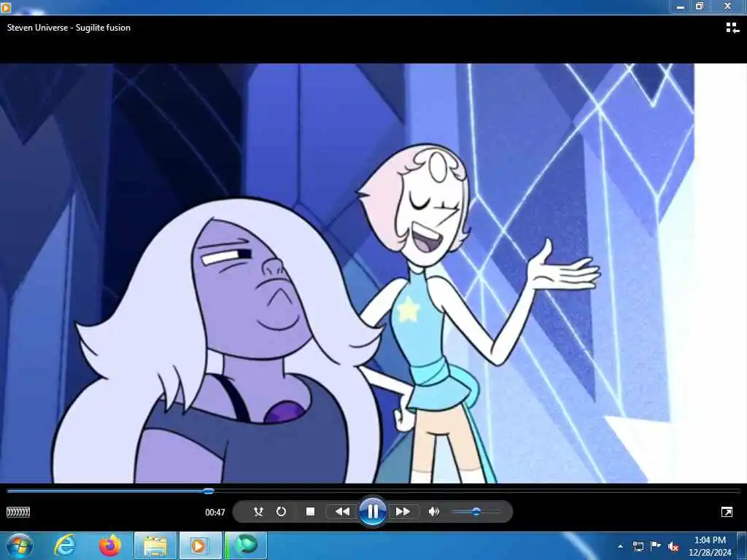
Task: Open the green globe taskbar app
Action: click(246, 545)
